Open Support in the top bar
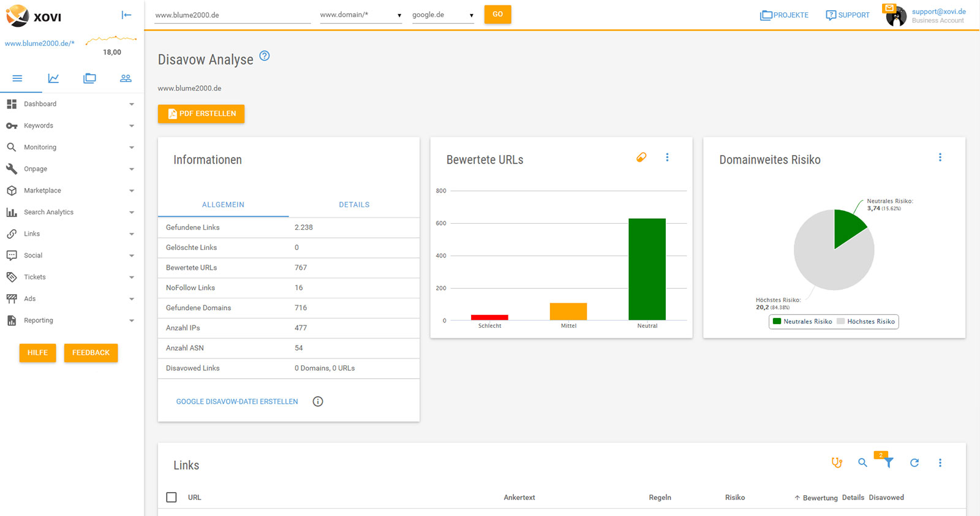Image resolution: width=980 pixels, height=516 pixels. (848, 15)
